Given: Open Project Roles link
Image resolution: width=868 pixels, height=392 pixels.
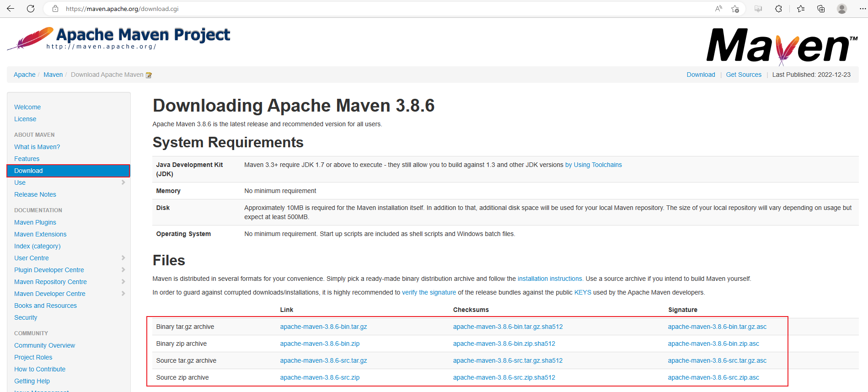Looking at the screenshot, I should point(33,357).
